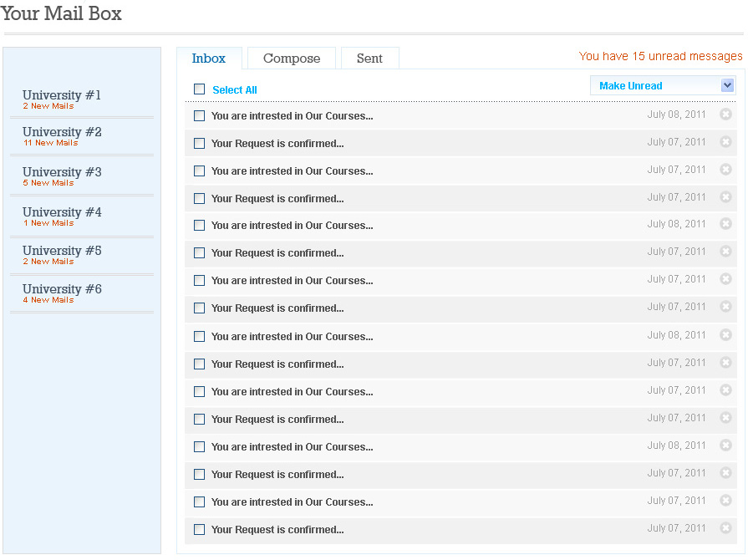Delete the last message in the inbox
Viewport: 748px width, 560px height.
[725, 528]
